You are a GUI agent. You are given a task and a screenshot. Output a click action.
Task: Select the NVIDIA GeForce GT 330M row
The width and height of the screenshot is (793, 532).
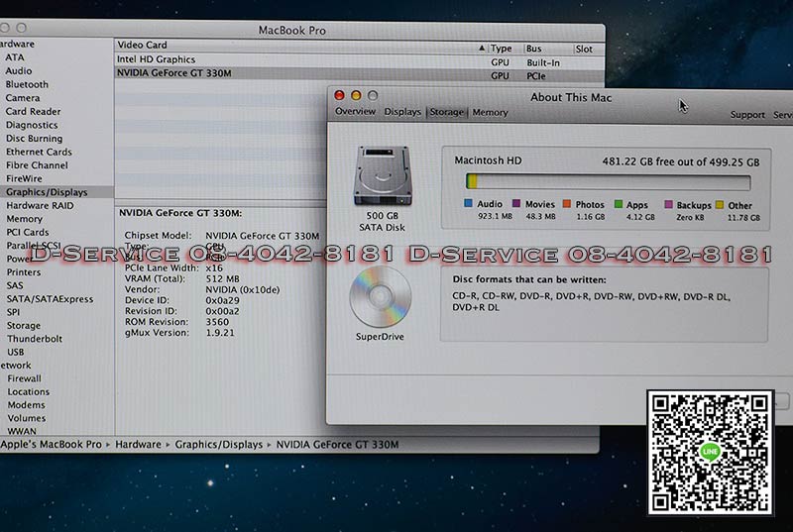(360, 74)
